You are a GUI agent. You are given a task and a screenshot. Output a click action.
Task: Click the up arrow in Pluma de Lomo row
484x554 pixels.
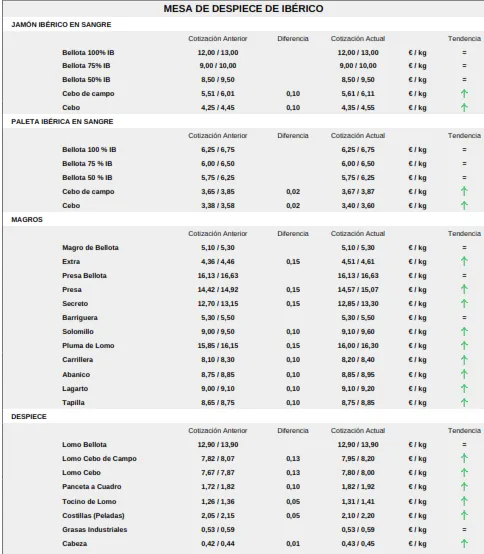pyautogui.click(x=464, y=345)
